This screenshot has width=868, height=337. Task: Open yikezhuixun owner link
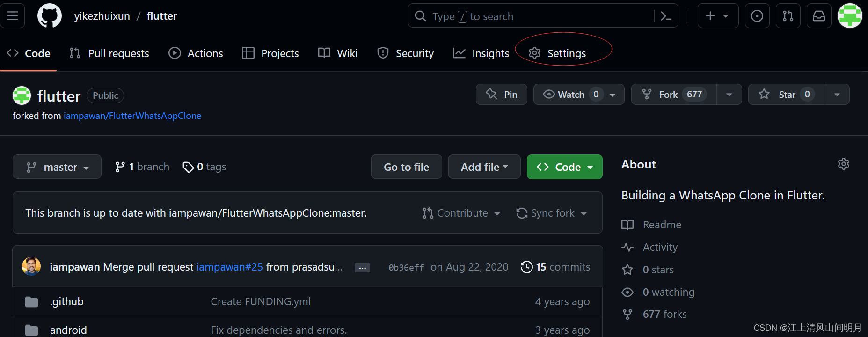(x=102, y=16)
